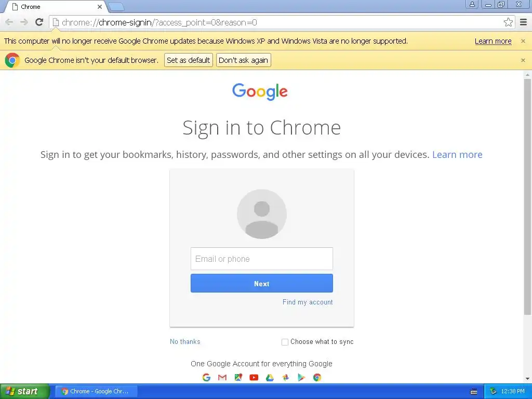This screenshot has height=399, width=532.
Task: Click the browser back arrow
Action: pyautogui.click(x=9, y=22)
